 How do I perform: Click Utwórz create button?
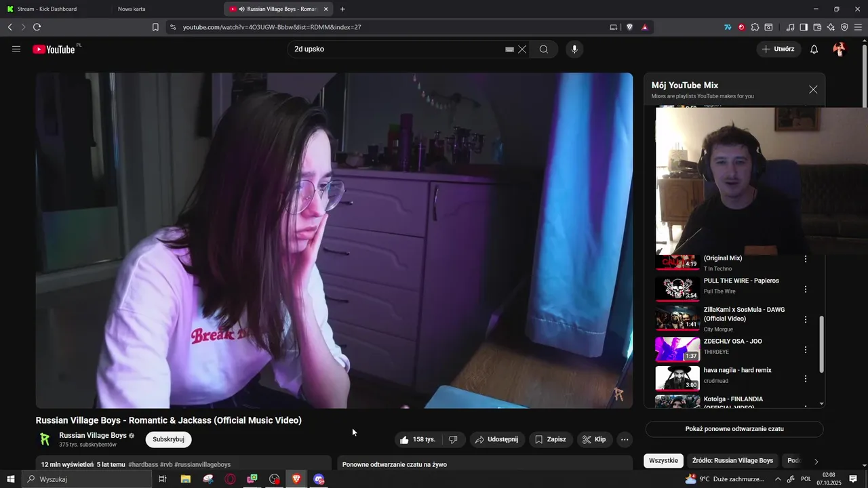778,49
